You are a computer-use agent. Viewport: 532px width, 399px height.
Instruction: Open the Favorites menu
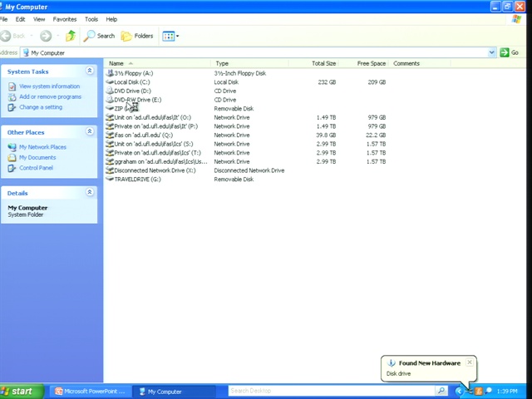(65, 19)
